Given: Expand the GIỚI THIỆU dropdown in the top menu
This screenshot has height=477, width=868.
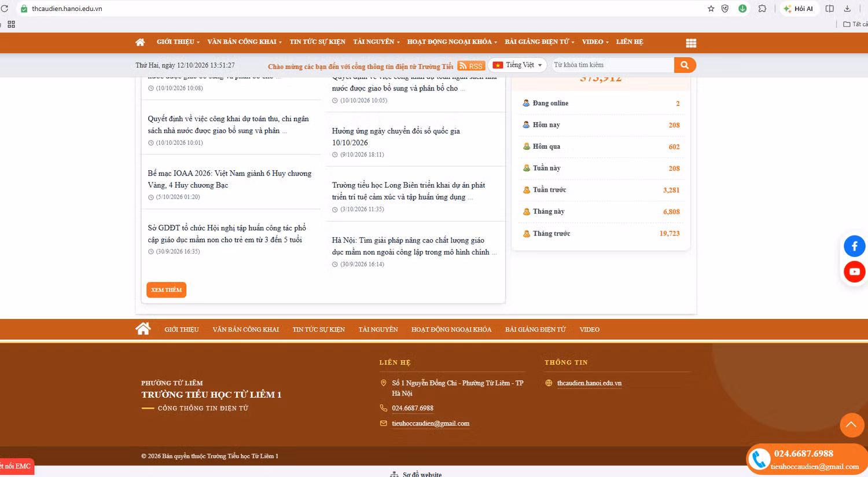Looking at the screenshot, I should [x=178, y=42].
